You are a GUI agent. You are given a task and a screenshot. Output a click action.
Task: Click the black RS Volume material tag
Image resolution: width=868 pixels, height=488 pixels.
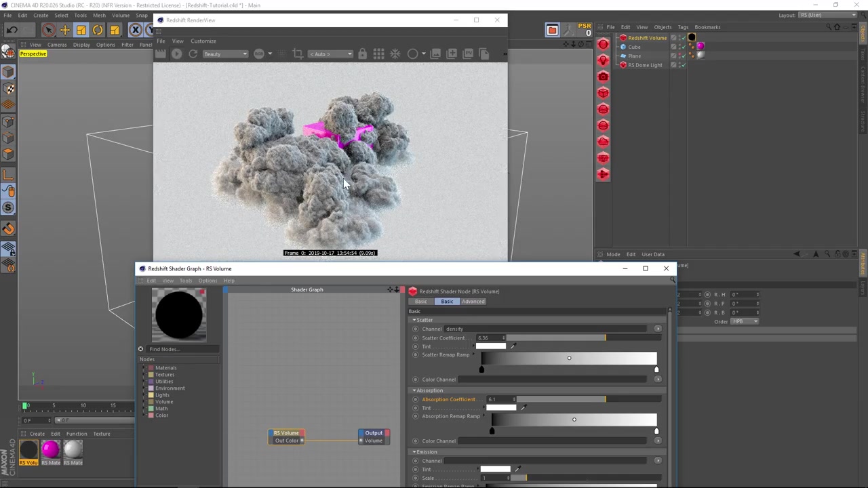point(692,38)
